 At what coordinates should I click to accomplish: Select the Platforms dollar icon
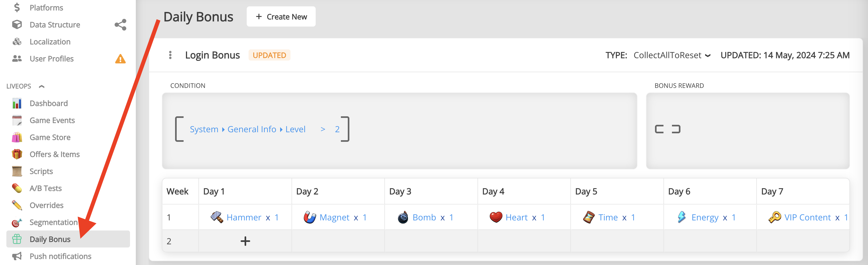(17, 7)
